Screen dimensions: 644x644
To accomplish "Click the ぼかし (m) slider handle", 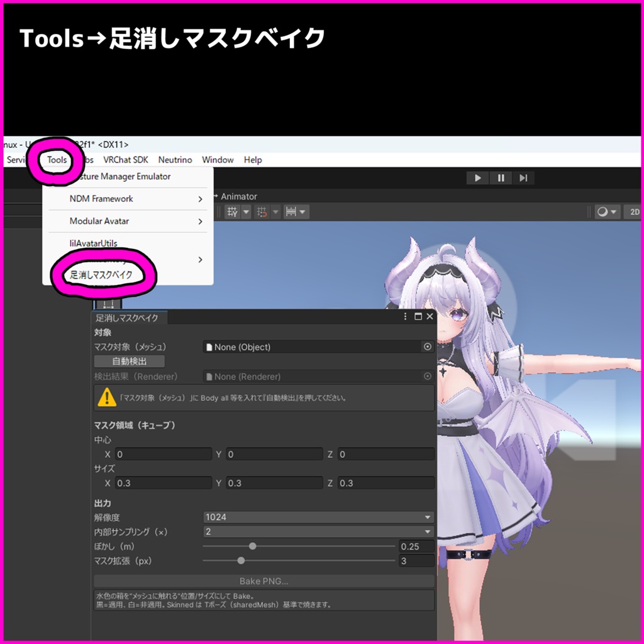I will coord(253,547).
